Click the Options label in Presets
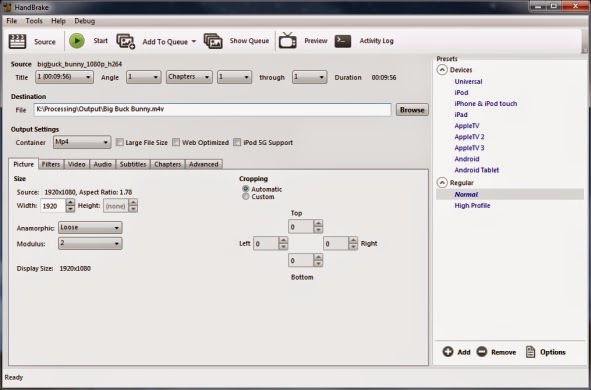This screenshot has width=591, height=390. (x=553, y=352)
